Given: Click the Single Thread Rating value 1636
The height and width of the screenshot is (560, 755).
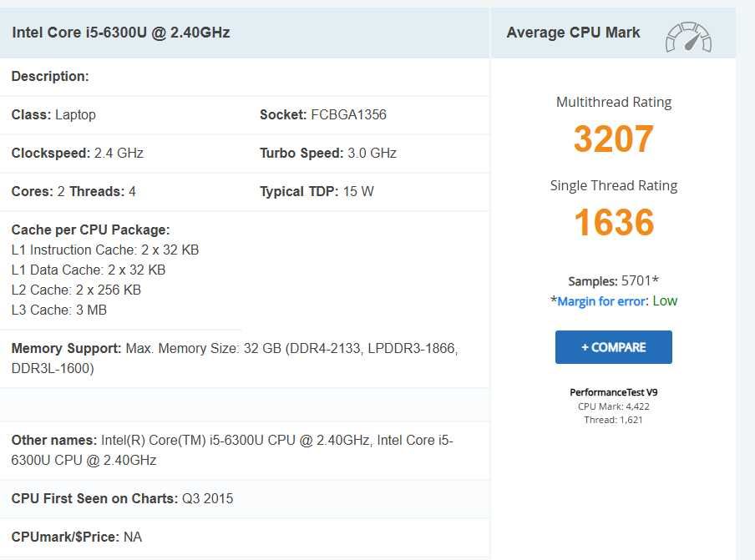Looking at the screenshot, I should [x=613, y=223].
